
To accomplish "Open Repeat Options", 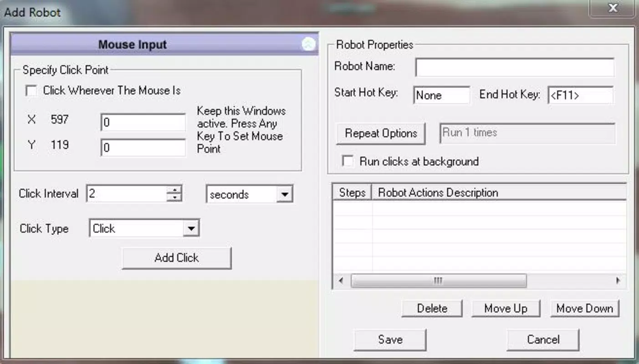I will (381, 133).
